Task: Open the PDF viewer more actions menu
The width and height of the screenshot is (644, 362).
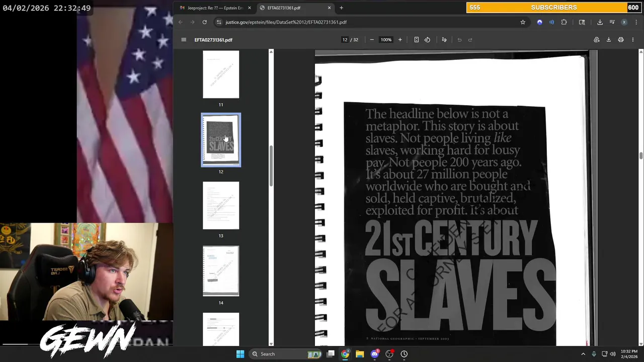Action: (x=633, y=40)
